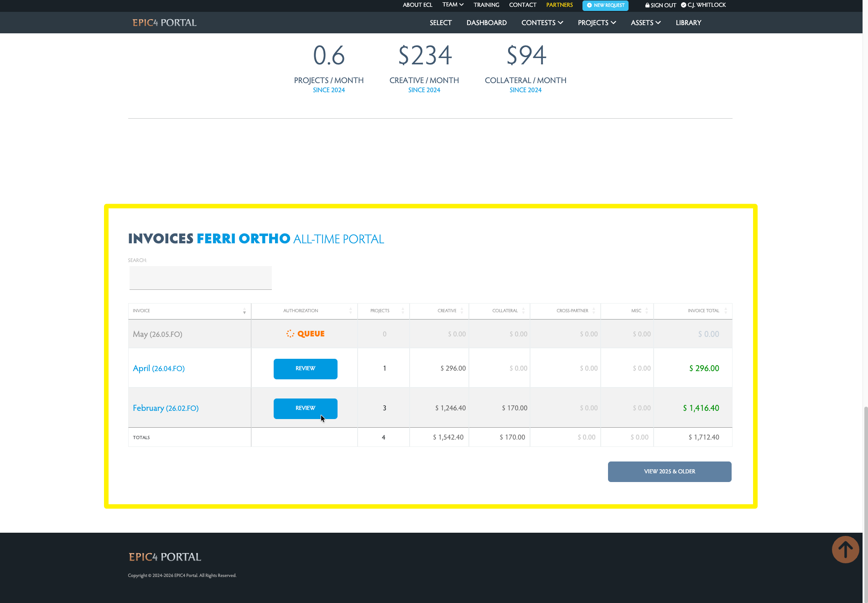Sort table by Invoice column arrows
This screenshot has height=603, width=868.
pos(244,311)
